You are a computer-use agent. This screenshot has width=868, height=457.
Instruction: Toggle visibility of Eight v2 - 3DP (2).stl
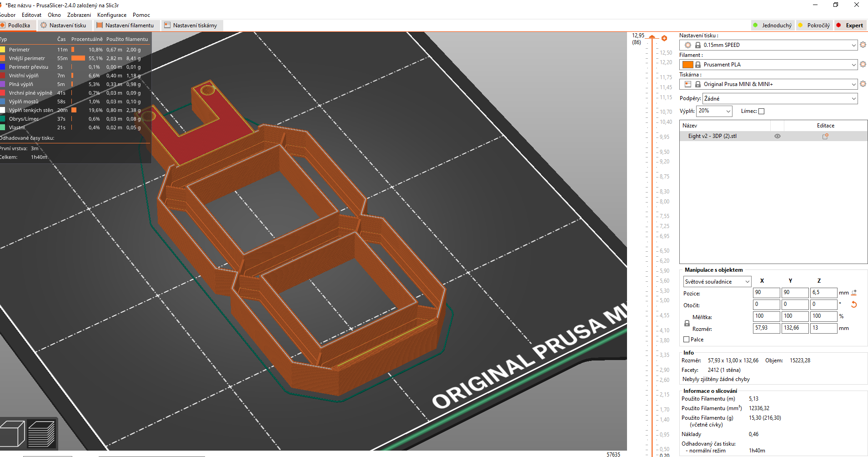pyautogui.click(x=777, y=136)
